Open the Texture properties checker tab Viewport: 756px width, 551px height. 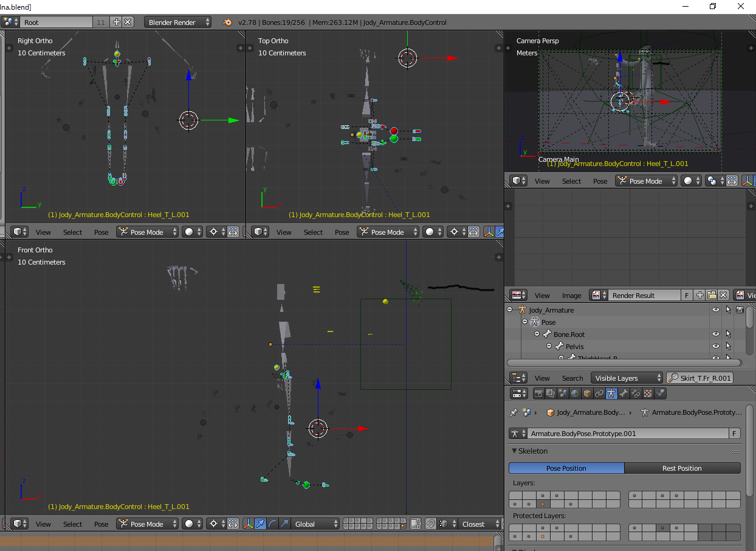648,393
